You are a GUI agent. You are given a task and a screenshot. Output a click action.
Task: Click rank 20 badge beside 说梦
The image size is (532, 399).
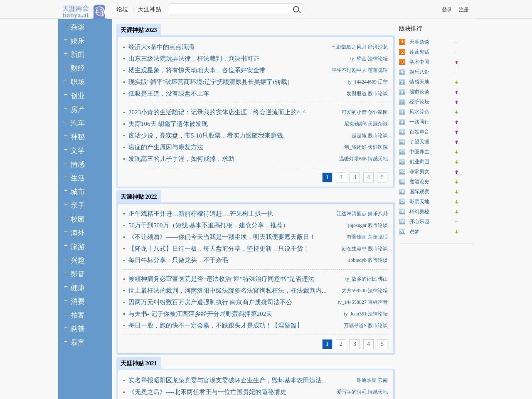(402, 232)
